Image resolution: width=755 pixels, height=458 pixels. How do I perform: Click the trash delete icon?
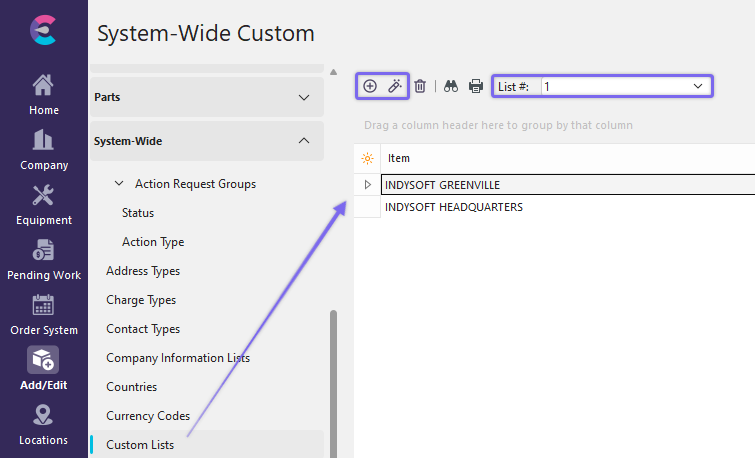420,87
